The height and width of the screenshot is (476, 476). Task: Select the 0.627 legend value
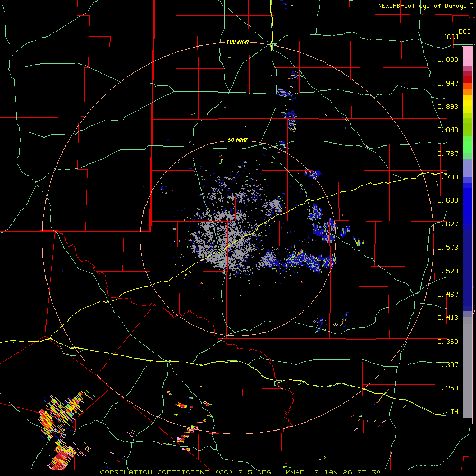pos(448,224)
